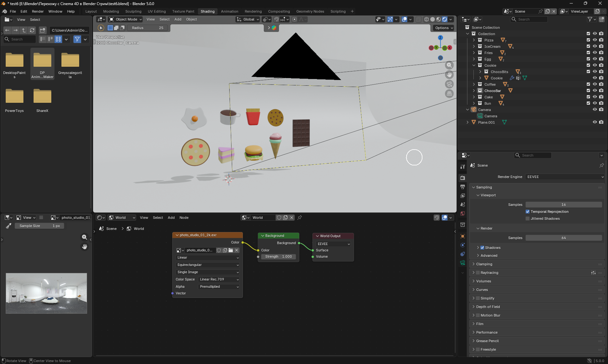
Task: Click the new directory icon in file browser
Action: 42,30
